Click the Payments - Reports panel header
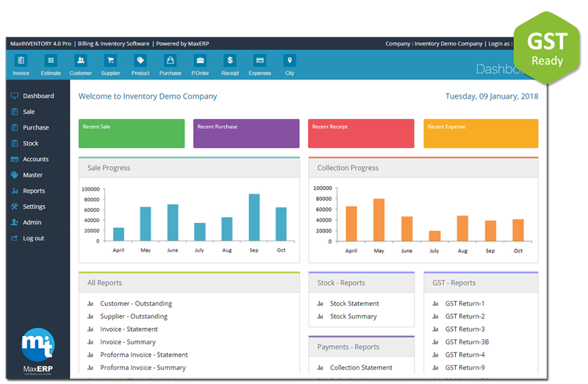588x384 pixels. 362,346
